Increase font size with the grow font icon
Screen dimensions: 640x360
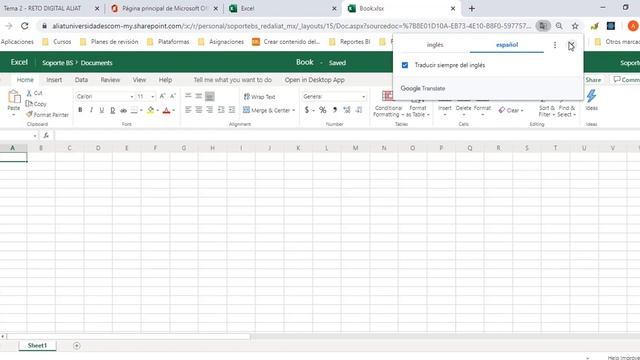click(x=162, y=96)
